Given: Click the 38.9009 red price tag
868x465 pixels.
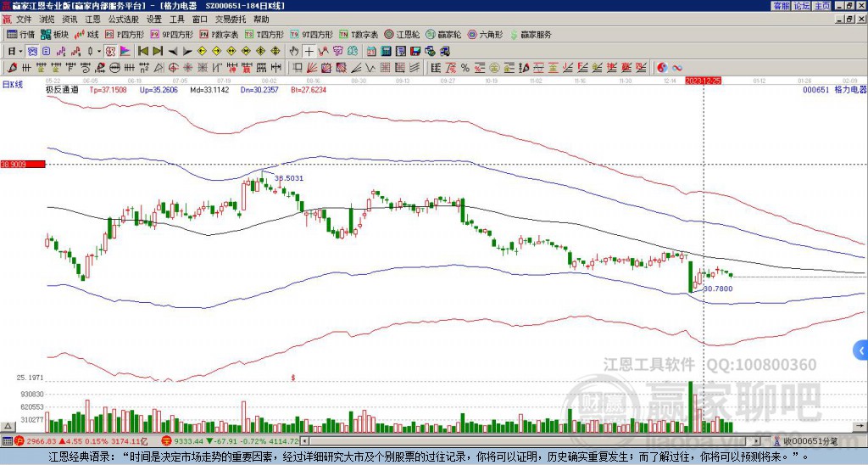Looking at the screenshot, I should click(23, 165).
